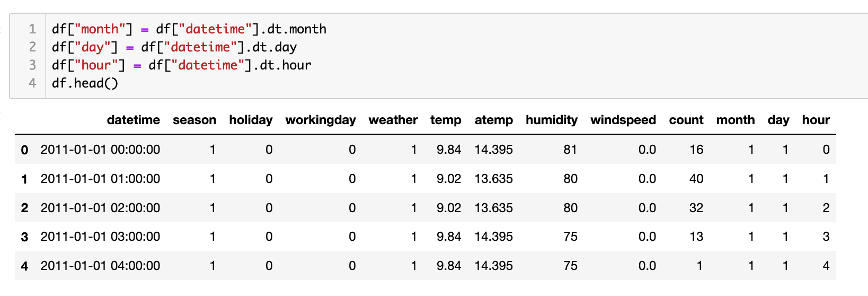
Task: Click the holiday column header
Action: (x=251, y=120)
